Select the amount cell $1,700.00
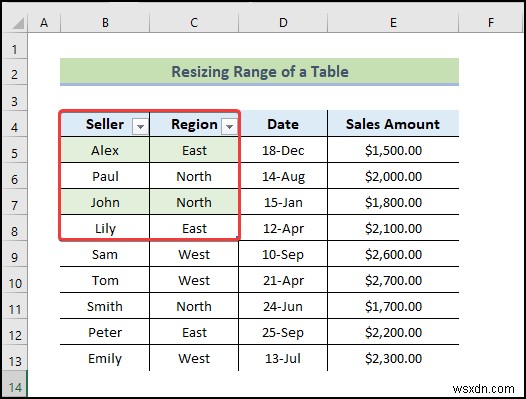 point(393,306)
